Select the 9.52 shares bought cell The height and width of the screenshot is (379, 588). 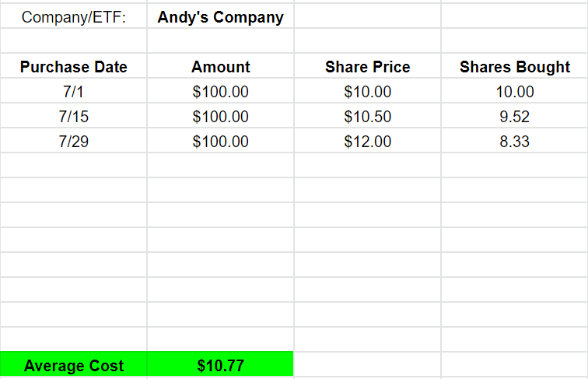coord(515,116)
